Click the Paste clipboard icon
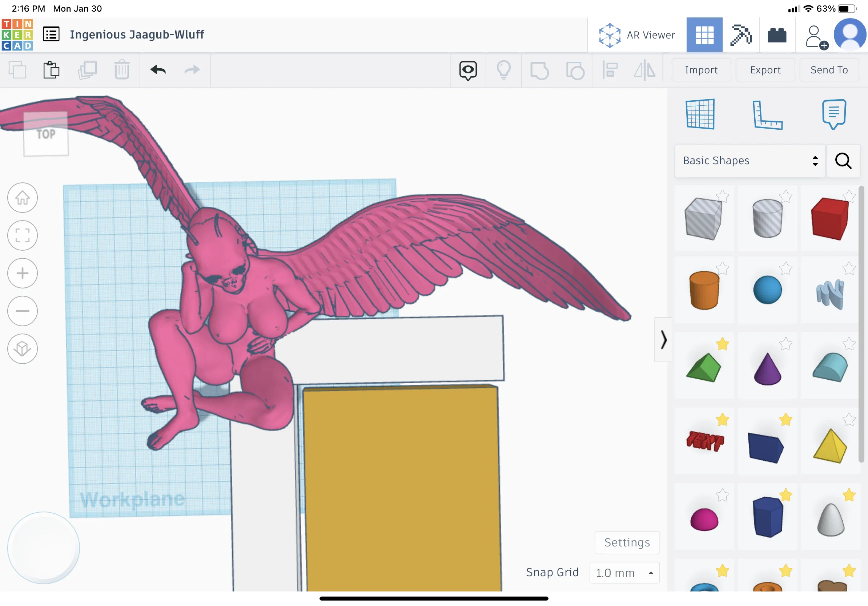 coord(51,70)
